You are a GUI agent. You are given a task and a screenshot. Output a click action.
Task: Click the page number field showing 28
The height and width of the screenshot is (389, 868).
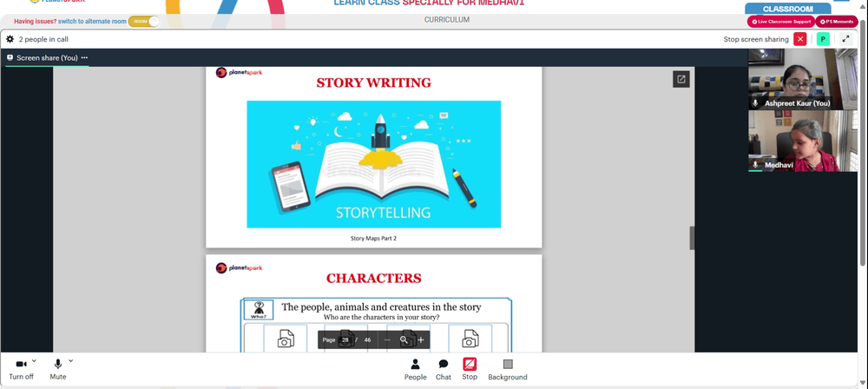pos(345,340)
